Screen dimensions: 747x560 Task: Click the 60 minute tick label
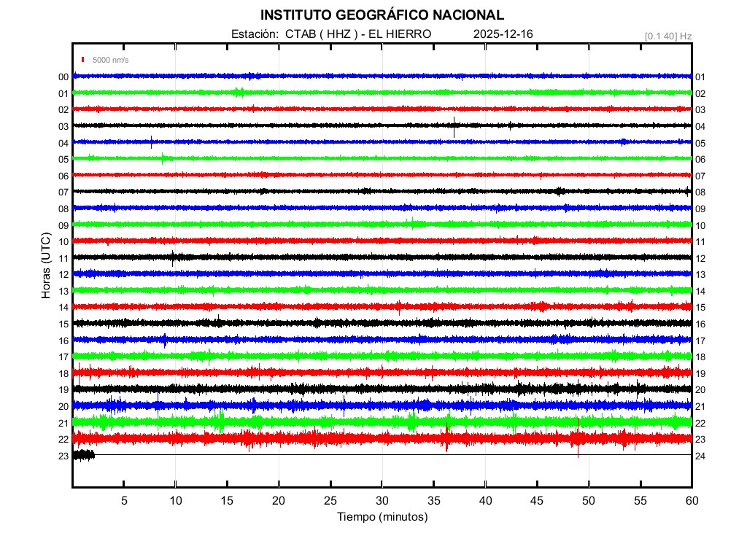pos(692,501)
